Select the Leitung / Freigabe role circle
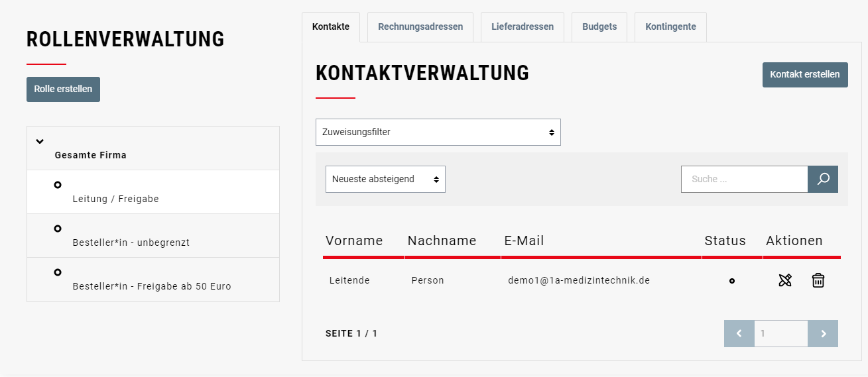The width and height of the screenshot is (868, 377). click(58, 185)
